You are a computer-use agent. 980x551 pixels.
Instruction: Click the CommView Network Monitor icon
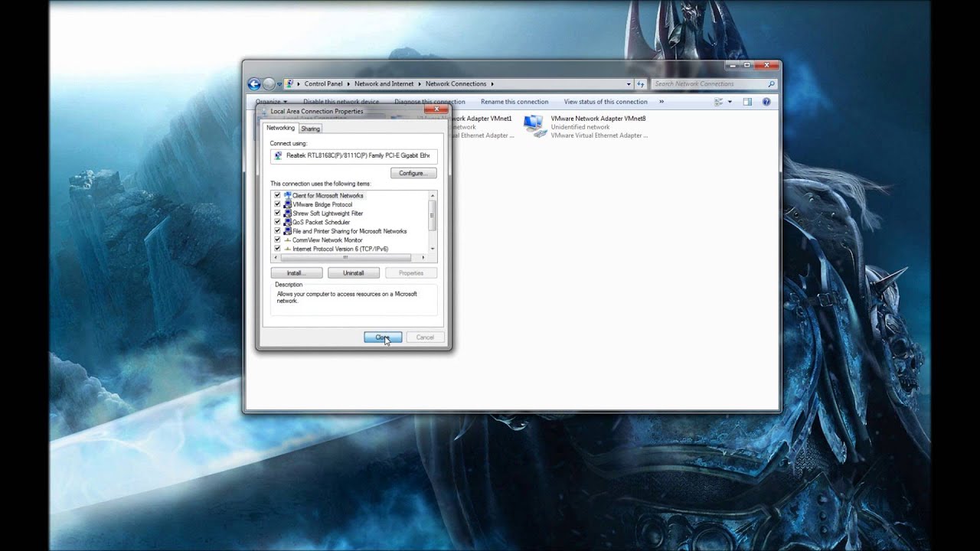[288, 240]
